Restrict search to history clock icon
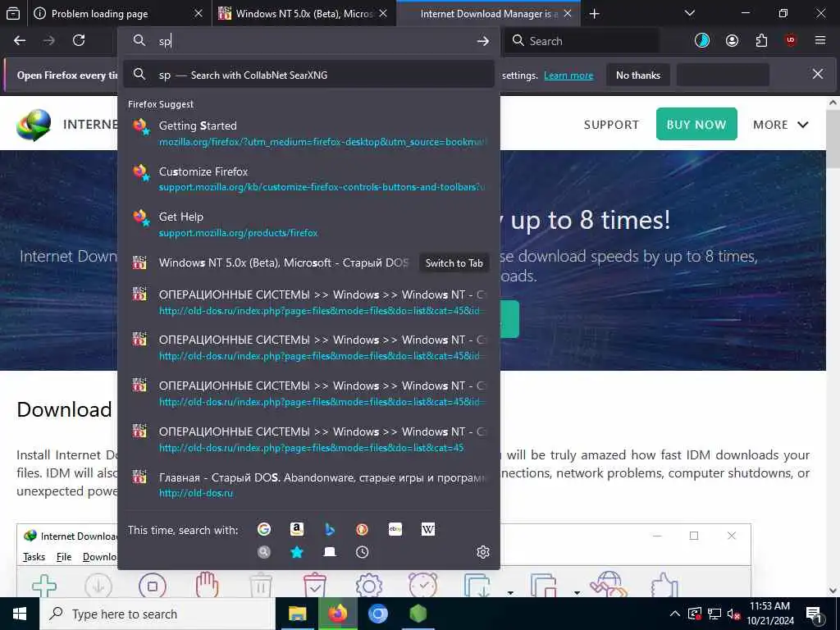The image size is (840, 630). [362, 552]
